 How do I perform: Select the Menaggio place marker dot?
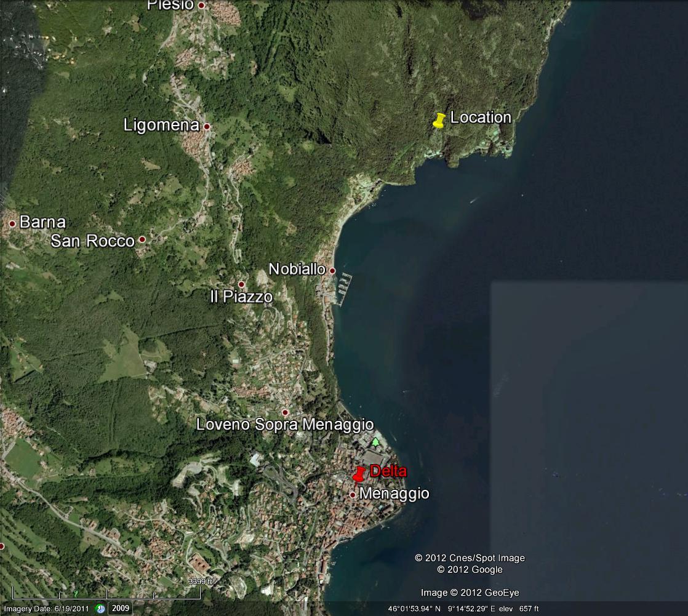(x=353, y=495)
